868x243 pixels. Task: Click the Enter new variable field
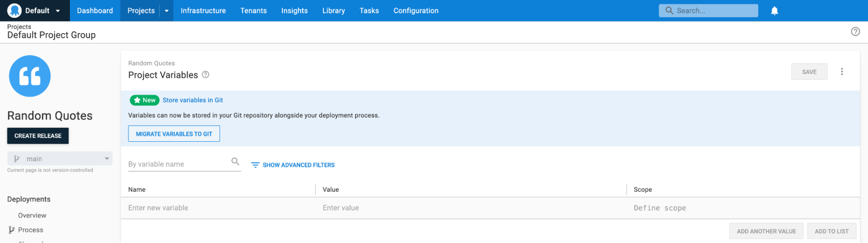218,208
